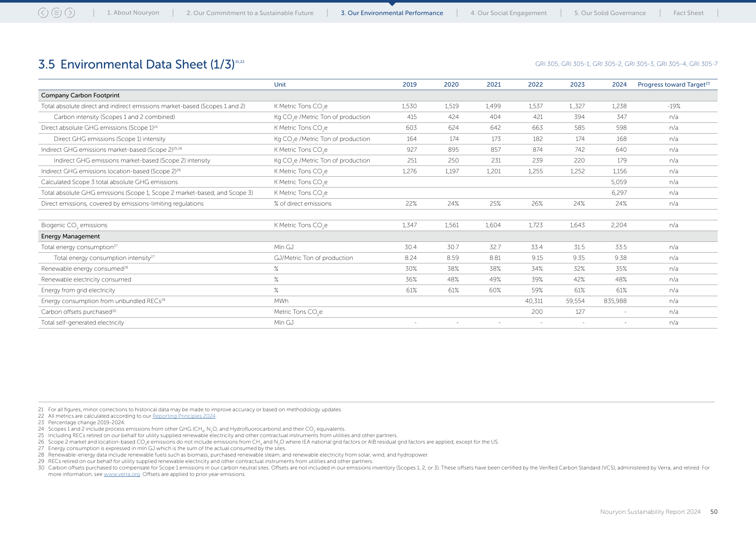
Task: Click 'Calculated Scope 3 total absolute GHG emissions' label
Action: [109, 182]
